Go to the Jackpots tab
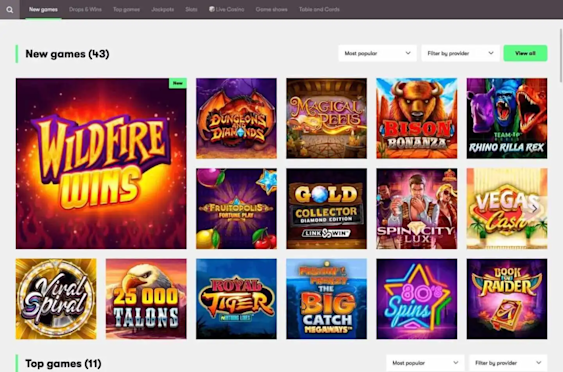The image size is (563, 372). point(163,9)
